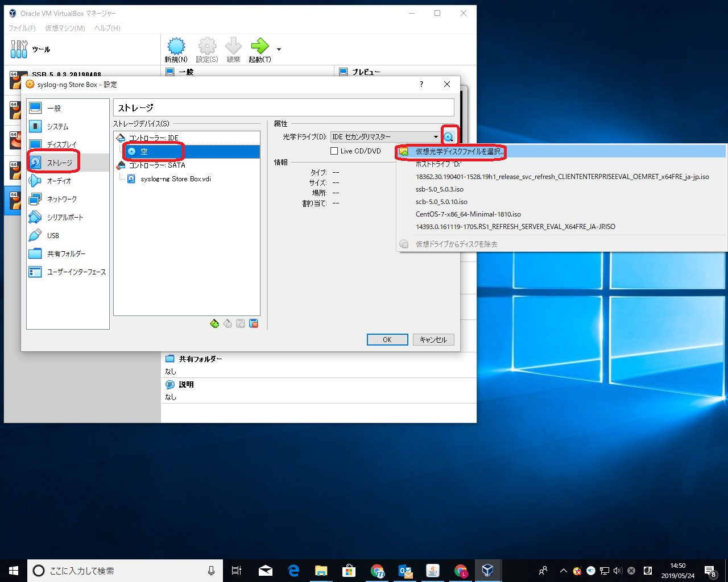Open the オーディオ settings category
The width and height of the screenshot is (728, 582).
click(59, 181)
